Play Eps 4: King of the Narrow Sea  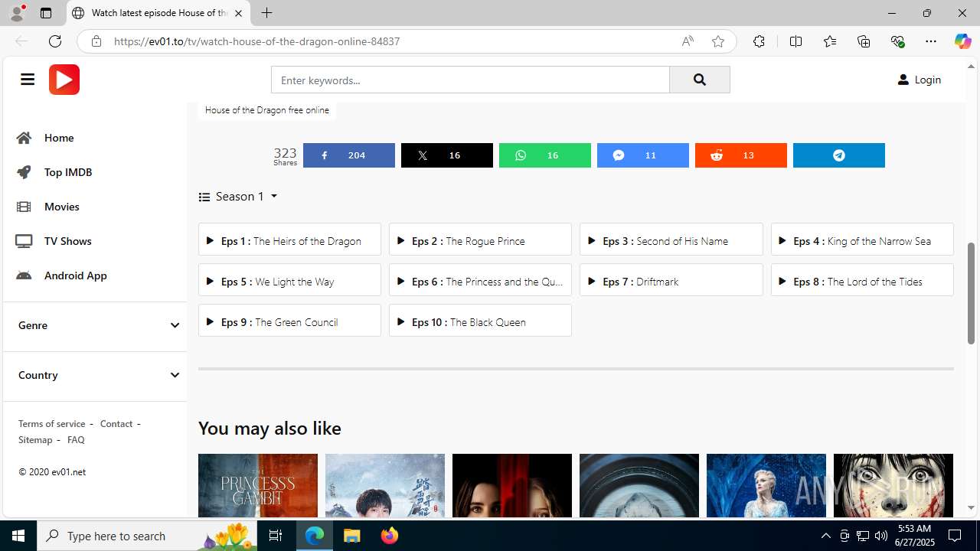[x=862, y=240]
